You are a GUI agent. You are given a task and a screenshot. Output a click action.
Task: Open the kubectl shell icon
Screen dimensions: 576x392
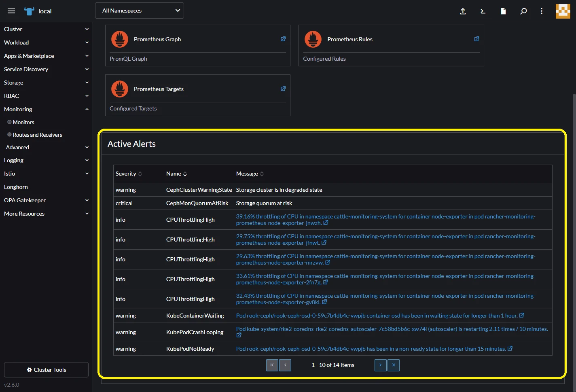pos(483,11)
